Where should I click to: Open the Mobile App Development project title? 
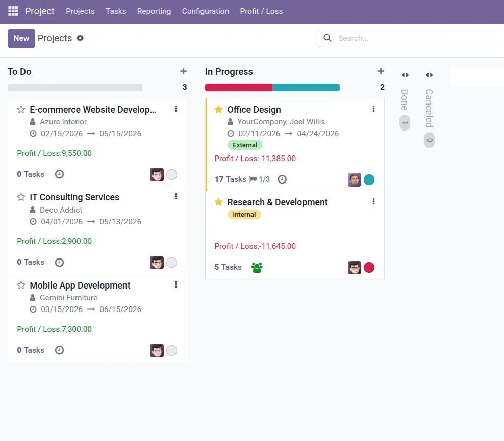tap(80, 285)
